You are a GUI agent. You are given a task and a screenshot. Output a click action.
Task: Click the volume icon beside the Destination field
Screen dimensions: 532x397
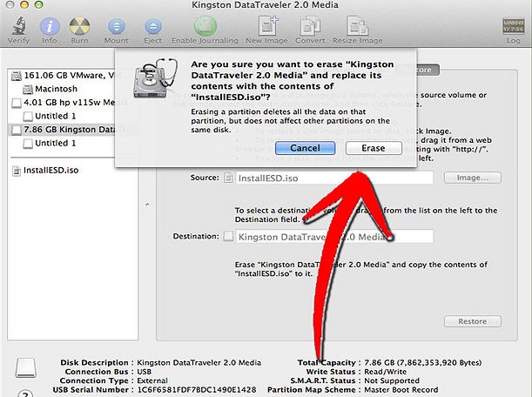228,236
